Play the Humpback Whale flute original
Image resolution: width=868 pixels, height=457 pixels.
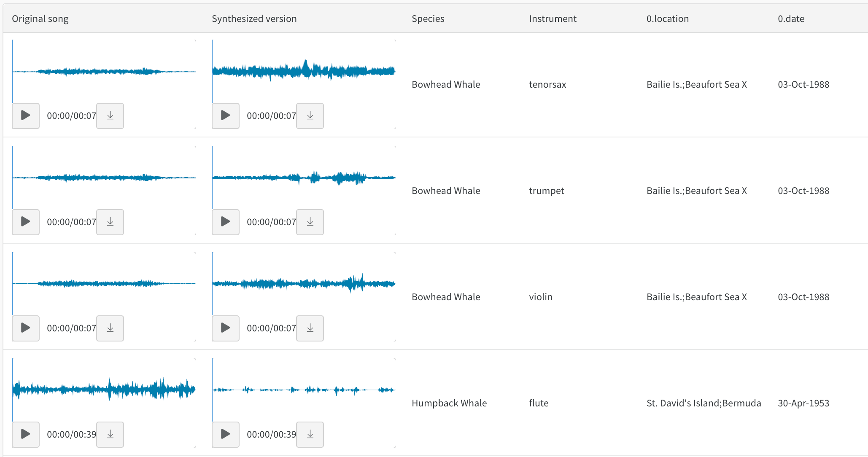pyautogui.click(x=25, y=435)
